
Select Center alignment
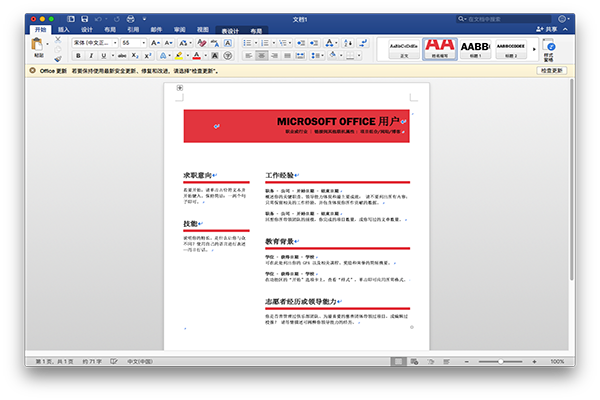262,56
